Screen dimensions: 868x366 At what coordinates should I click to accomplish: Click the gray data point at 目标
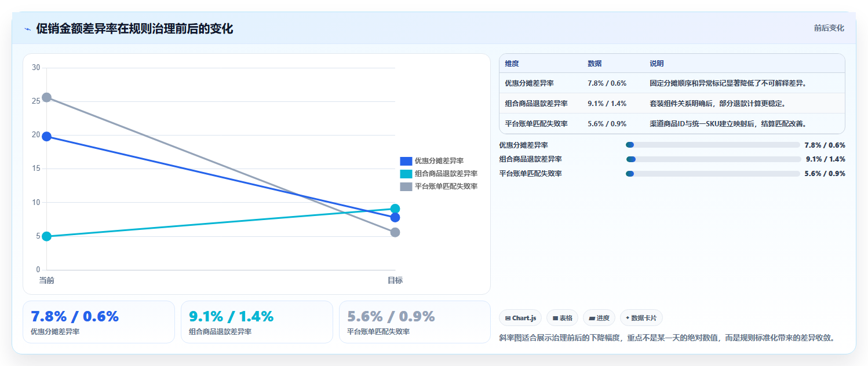[x=395, y=232]
